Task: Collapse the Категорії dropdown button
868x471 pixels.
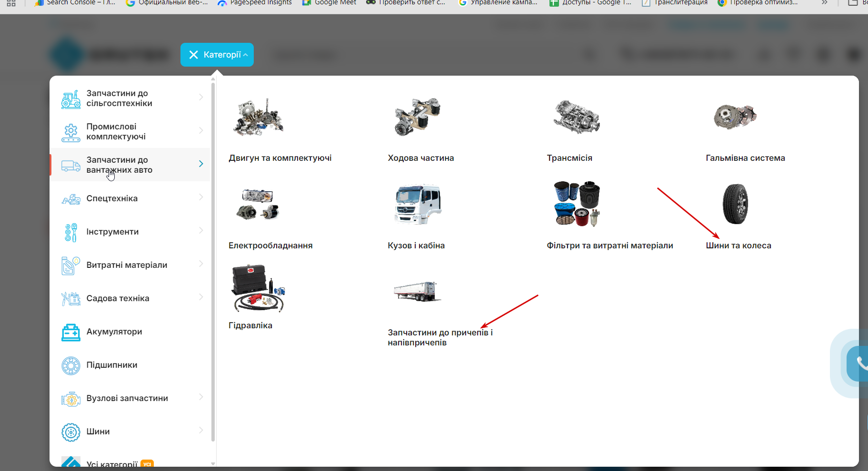Action: 217,55
